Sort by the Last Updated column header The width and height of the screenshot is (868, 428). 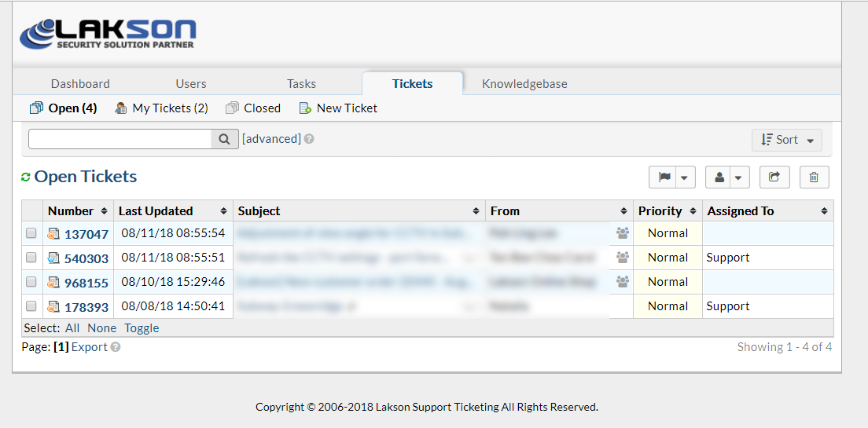[156, 210]
